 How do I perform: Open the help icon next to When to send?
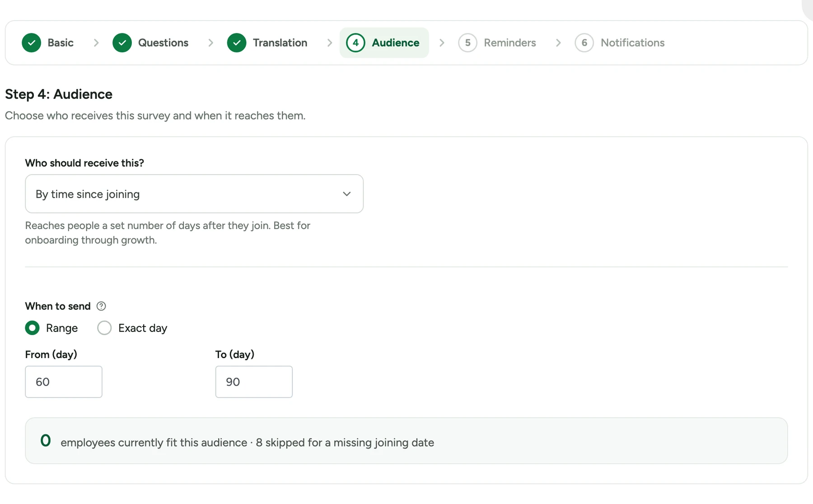click(101, 306)
